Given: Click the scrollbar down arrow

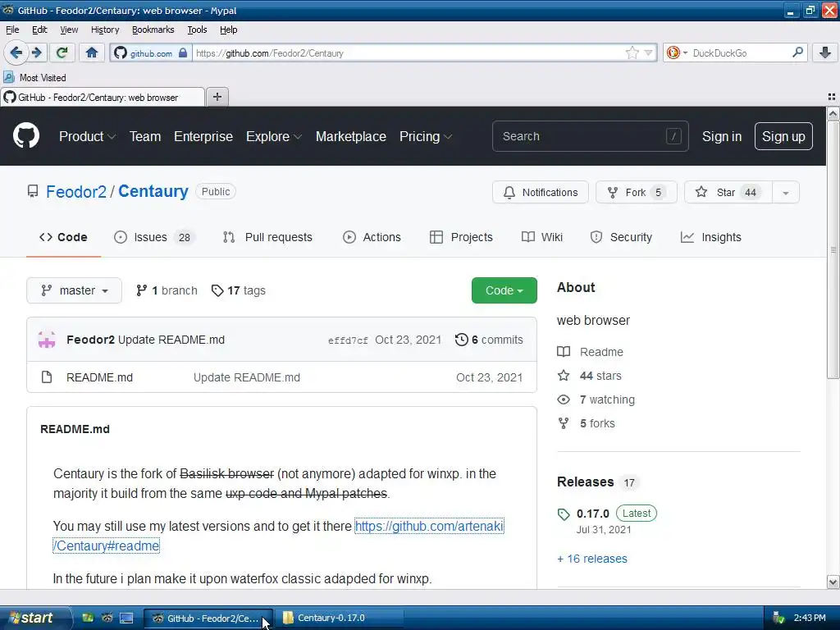Looking at the screenshot, I should pos(833,582).
